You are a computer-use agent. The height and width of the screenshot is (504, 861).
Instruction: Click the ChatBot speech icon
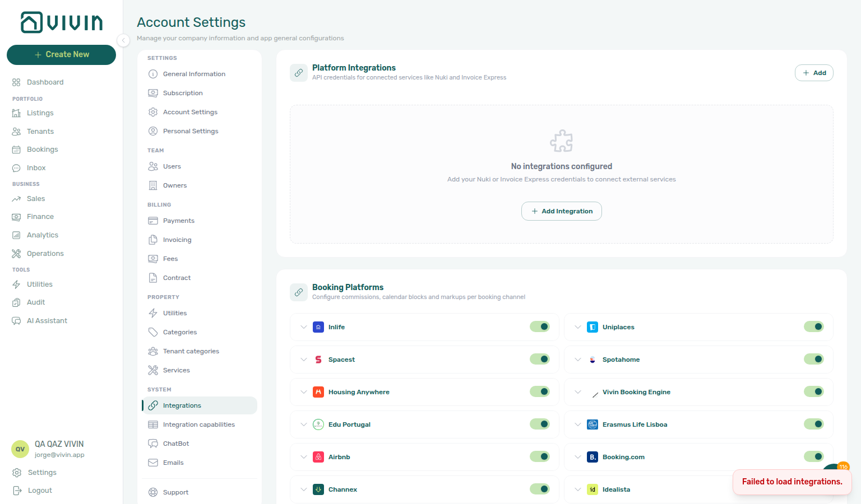coord(153,444)
